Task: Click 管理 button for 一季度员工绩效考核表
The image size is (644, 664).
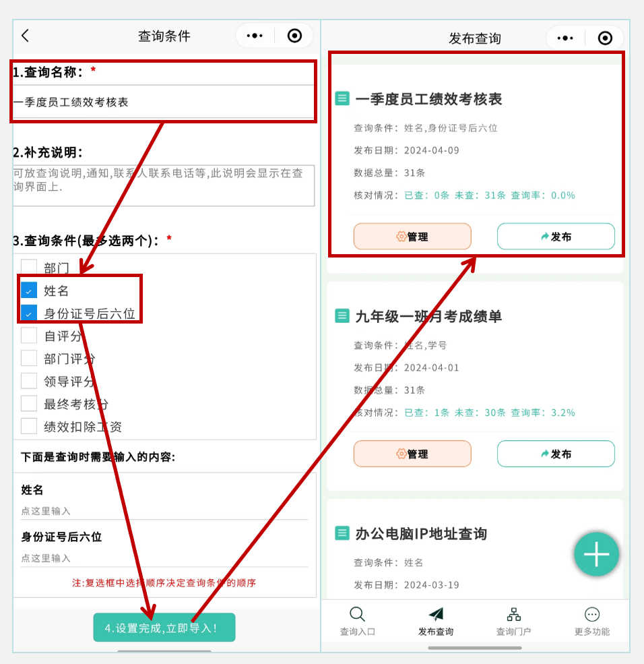Action: click(x=412, y=237)
